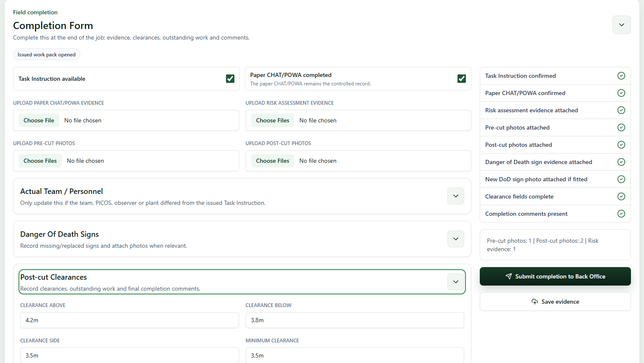
Task: Submit completion to Back Office
Action: click(x=555, y=276)
